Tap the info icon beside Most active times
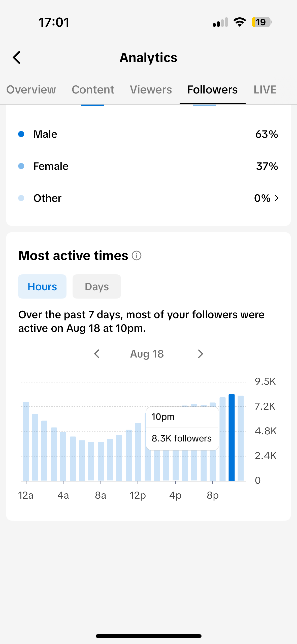The width and height of the screenshot is (297, 644). pyautogui.click(x=137, y=256)
